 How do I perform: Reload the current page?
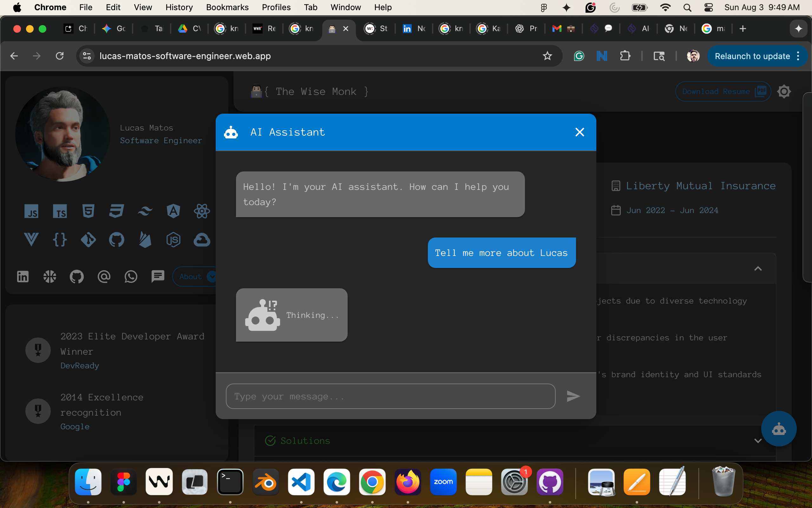click(x=59, y=56)
